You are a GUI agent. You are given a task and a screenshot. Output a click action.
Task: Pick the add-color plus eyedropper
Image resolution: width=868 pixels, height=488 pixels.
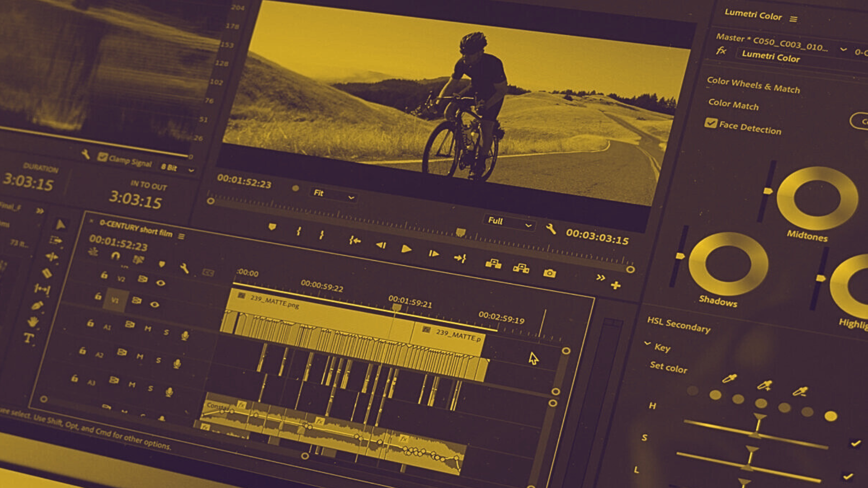(764, 385)
